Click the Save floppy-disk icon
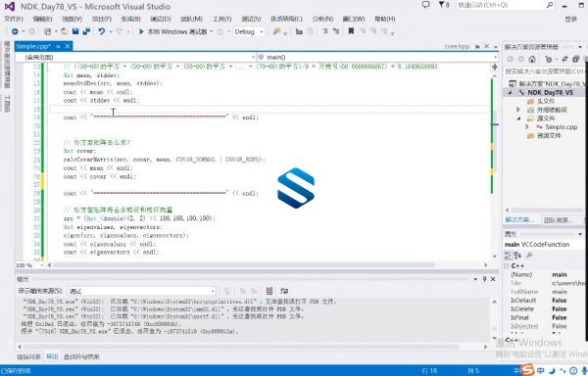The image size is (588, 376). [75, 31]
